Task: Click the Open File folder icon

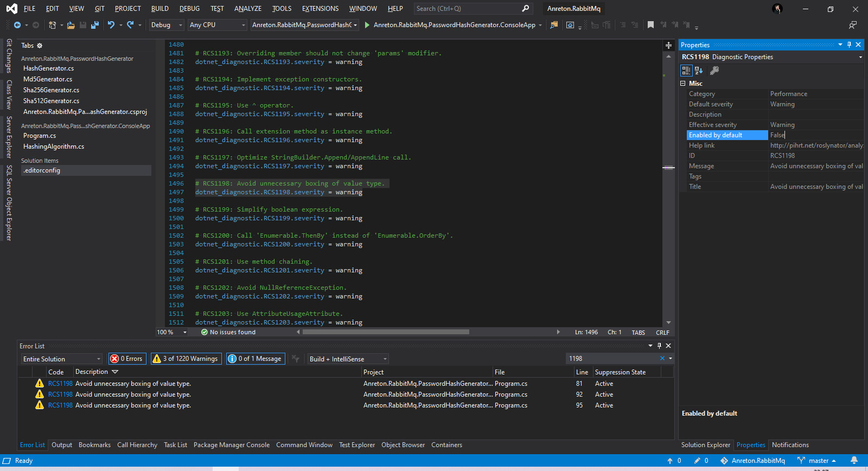Action: tap(71, 25)
